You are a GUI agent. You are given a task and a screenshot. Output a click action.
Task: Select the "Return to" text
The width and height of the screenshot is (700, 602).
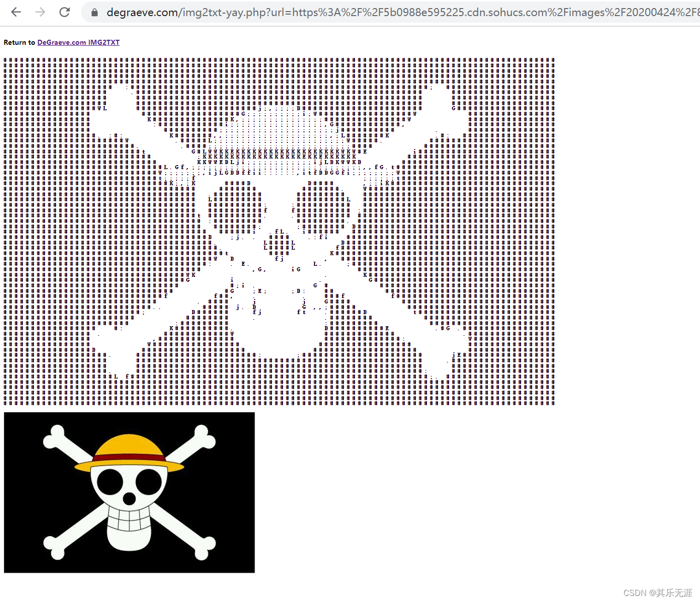[19, 42]
